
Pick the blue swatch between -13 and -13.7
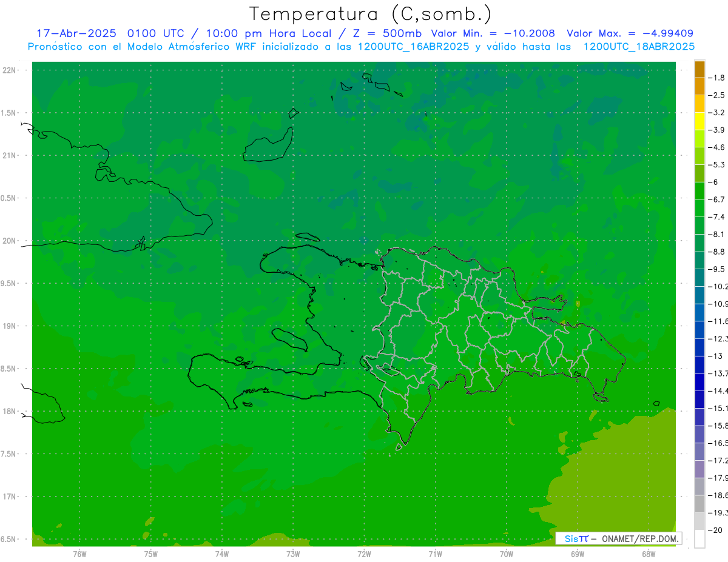click(699, 364)
